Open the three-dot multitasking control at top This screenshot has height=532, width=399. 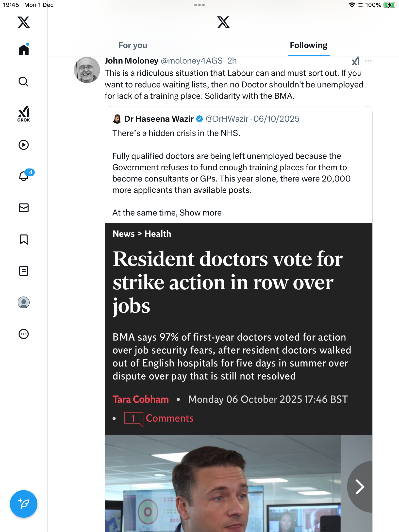[x=199, y=5]
